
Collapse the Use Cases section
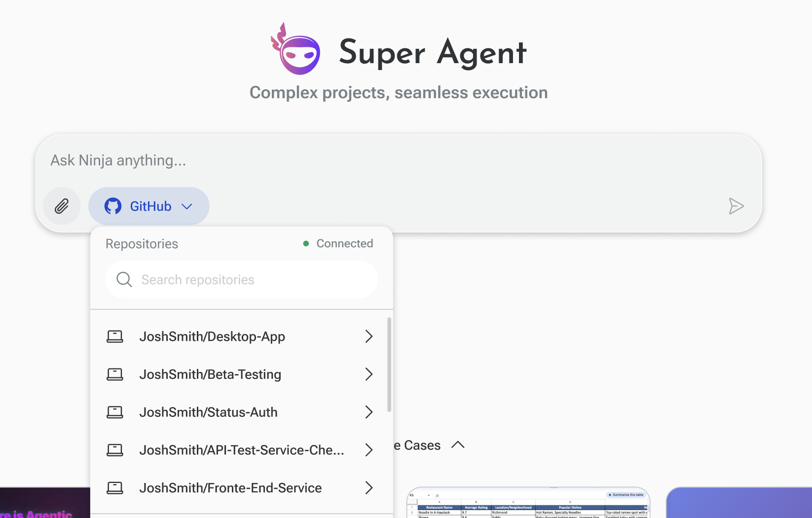pos(458,444)
